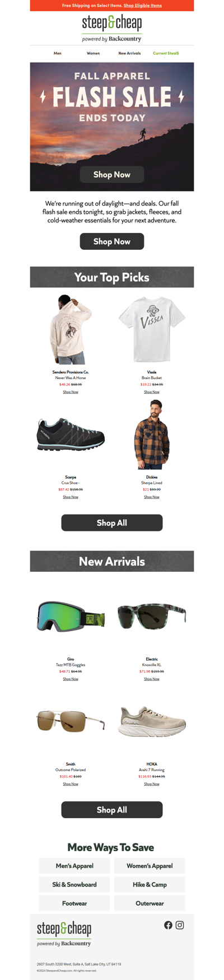Follow the Shop Eligible Items link
The image size is (224, 980).
(143, 6)
